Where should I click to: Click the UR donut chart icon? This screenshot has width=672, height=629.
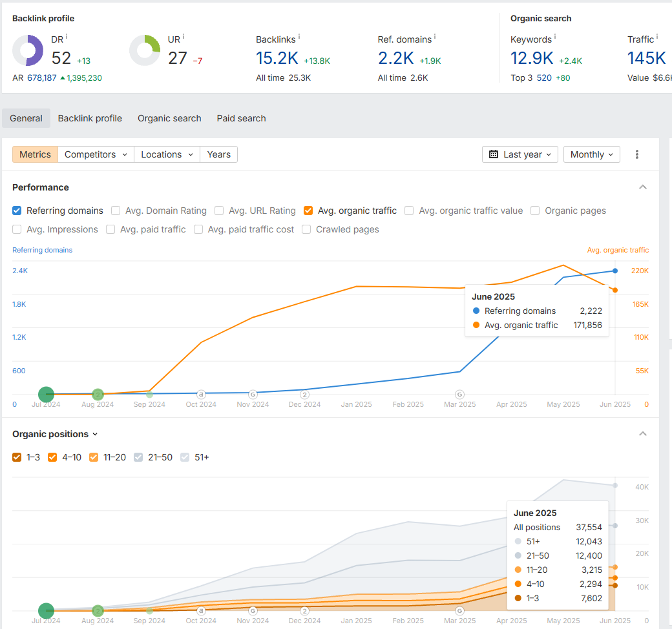145,50
